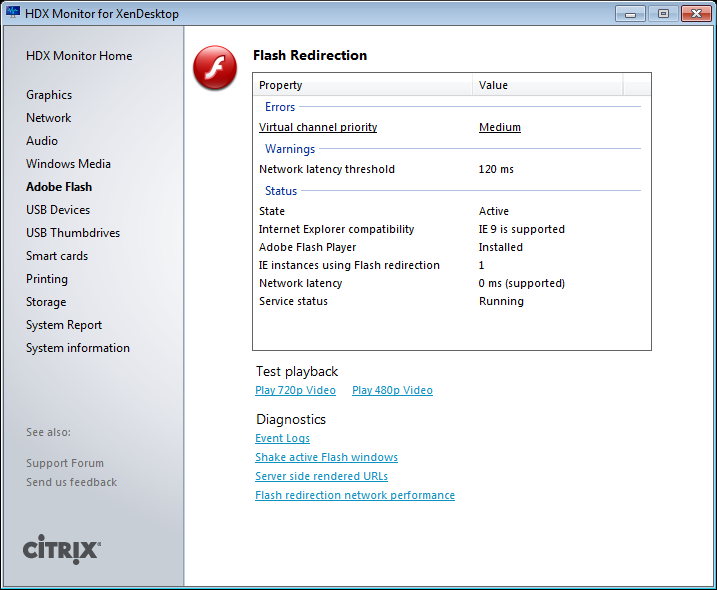This screenshot has height=590, width=717.
Task: Click the Property column header
Action: pyautogui.click(x=363, y=85)
